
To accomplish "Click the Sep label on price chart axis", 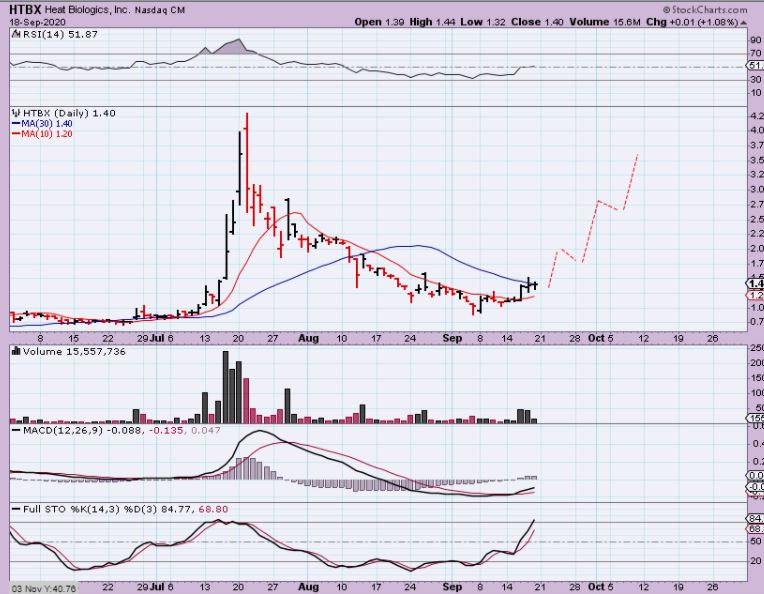I will tap(452, 338).
